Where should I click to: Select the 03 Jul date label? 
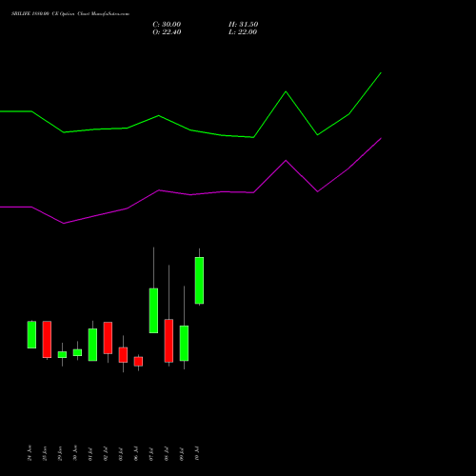point(121,453)
